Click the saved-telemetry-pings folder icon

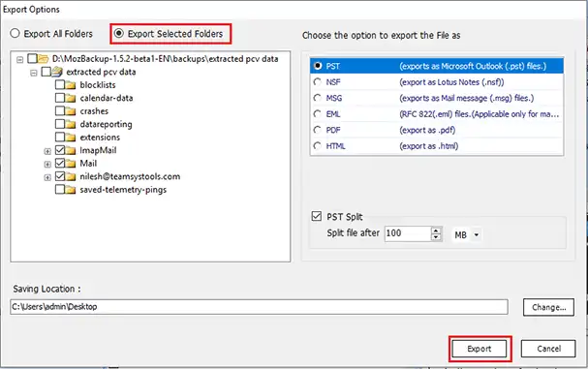[x=70, y=190]
